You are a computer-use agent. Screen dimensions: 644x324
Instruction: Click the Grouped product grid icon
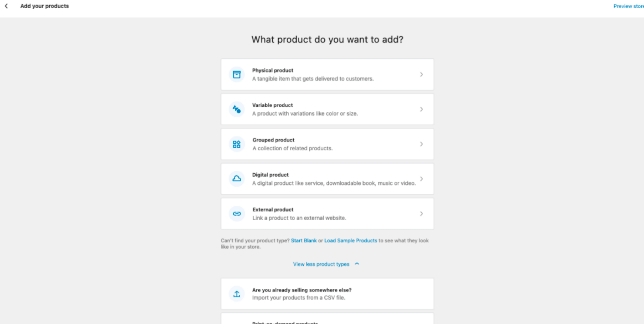(x=237, y=144)
